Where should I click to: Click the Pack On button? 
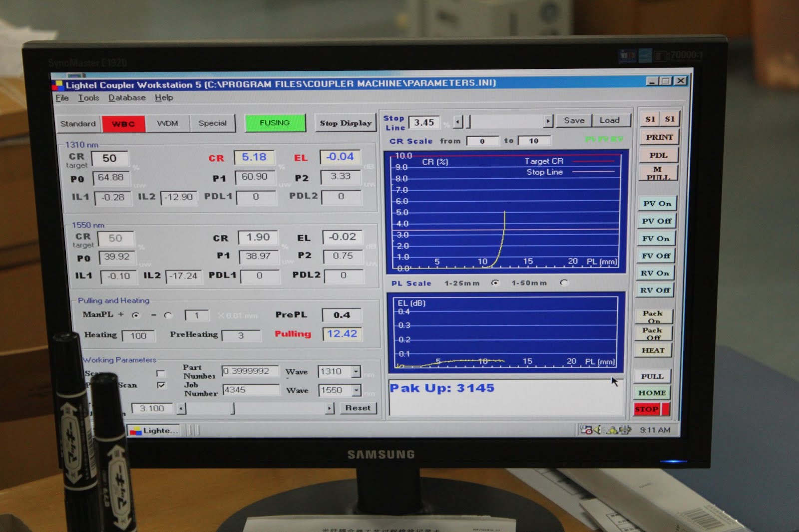653,316
